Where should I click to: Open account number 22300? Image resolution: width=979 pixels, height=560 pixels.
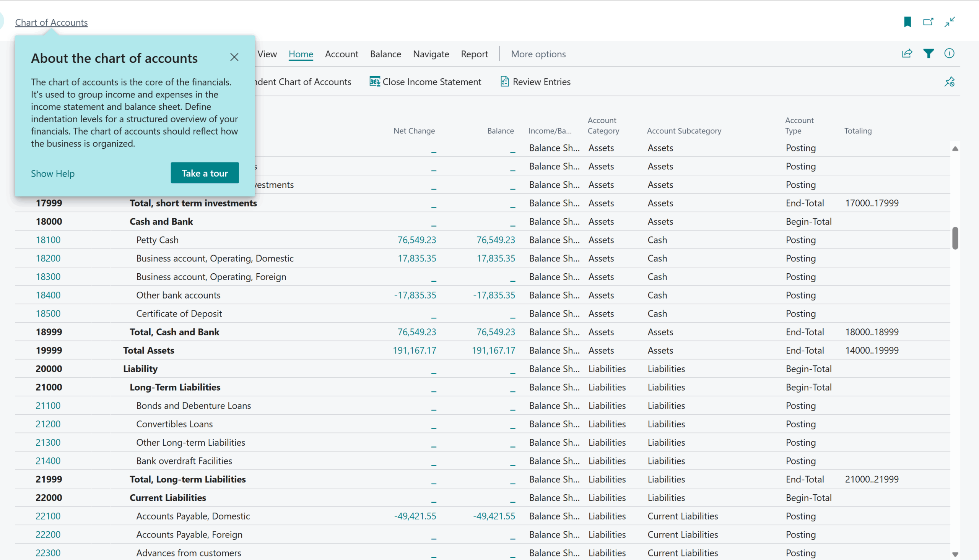tap(48, 553)
